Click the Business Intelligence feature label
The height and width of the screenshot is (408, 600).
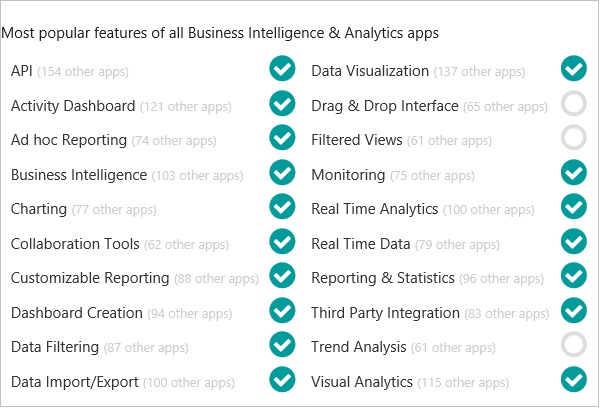pyautogui.click(x=79, y=175)
